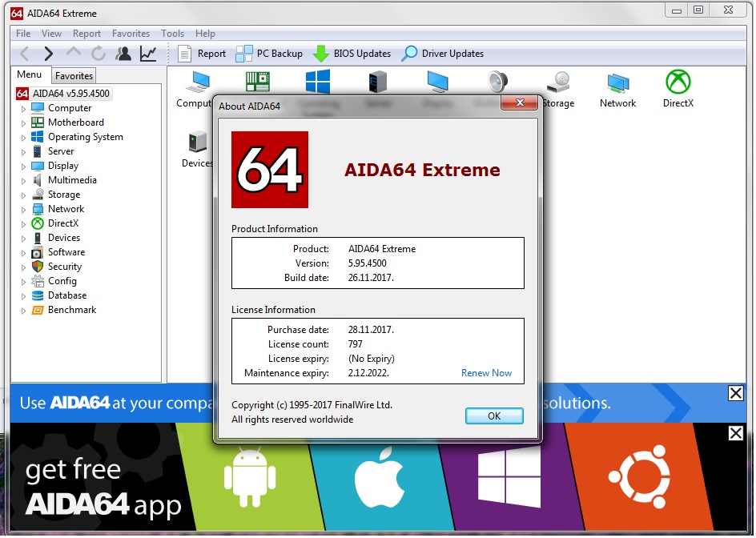Select Operating System in the tree
Viewport: 756px width, 538px height.
(x=86, y=137)
